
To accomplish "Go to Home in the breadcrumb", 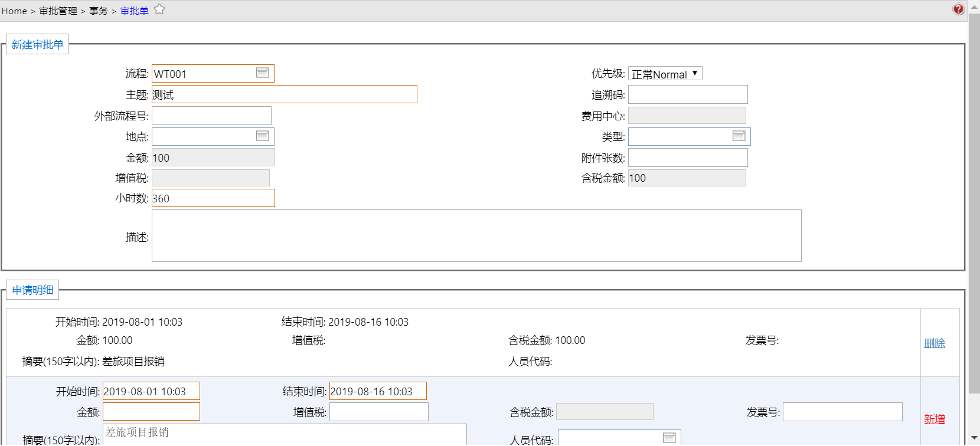I will [14, 11].
